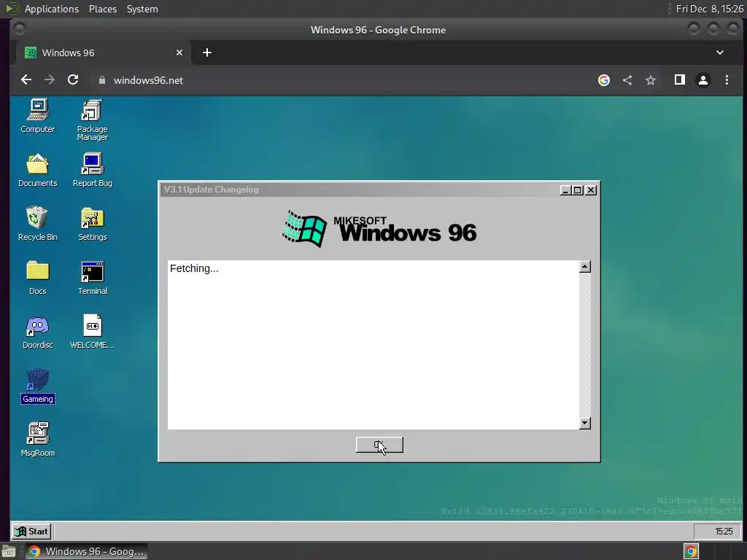
Task: Click the Windows 96 Start button
Action: point(31,532)
